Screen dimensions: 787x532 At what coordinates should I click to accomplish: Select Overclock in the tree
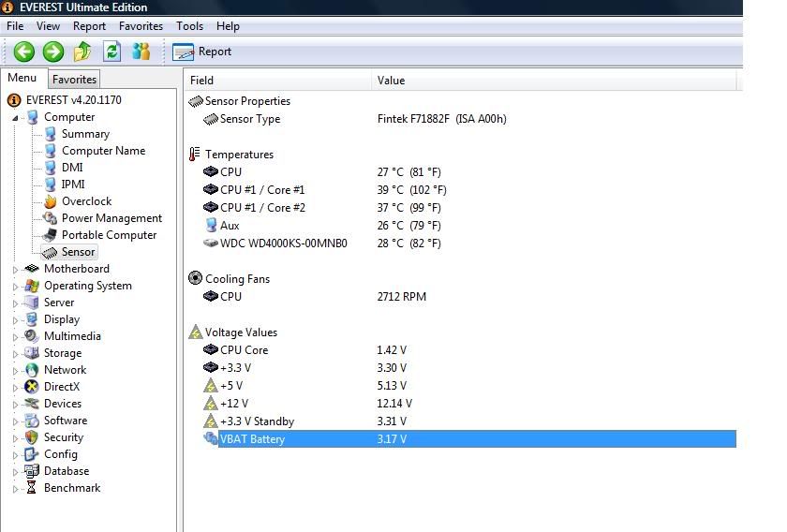[x=86, y=201]
